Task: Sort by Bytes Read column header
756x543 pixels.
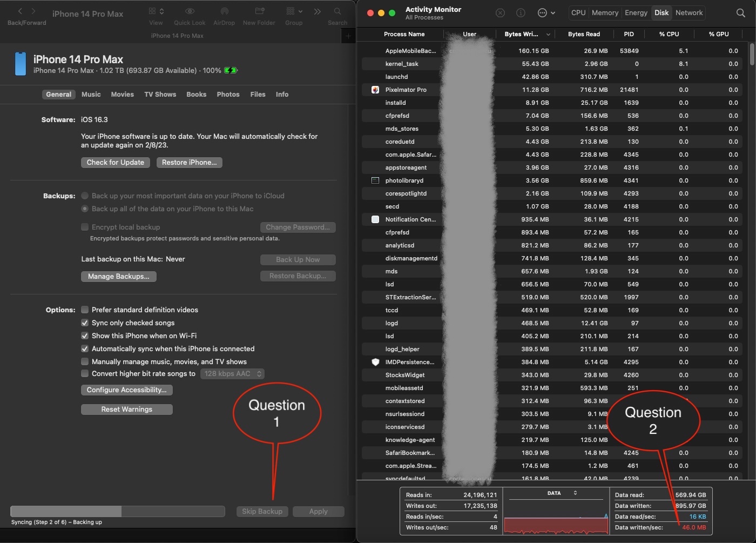Action: point(584,34)
